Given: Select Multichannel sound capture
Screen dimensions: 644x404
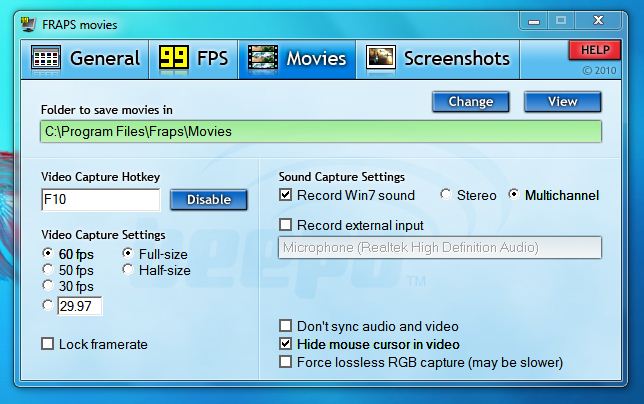Looking at the screenshot, I should tap(553, 195).
